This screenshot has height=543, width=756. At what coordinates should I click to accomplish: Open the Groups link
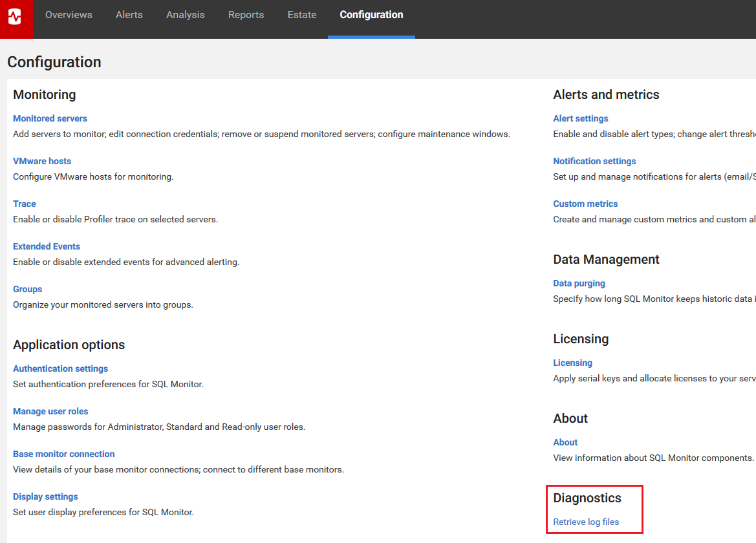tap(28, 290)
